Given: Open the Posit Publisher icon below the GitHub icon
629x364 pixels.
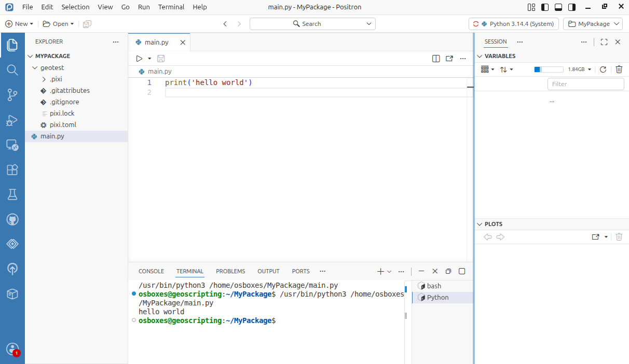Looking at the screenshot, I should pyautogui.click(x=12, y=244).
